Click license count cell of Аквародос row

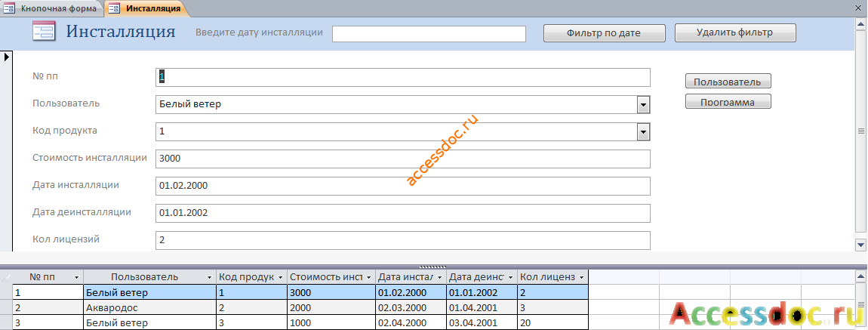pyautogui.click(x=553, y=307)
